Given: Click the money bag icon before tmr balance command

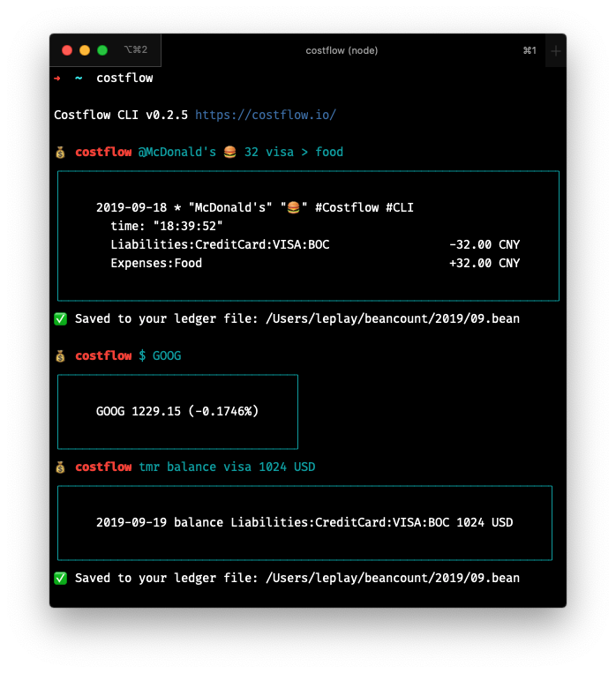Looking at the screenshot, I should pos(60,467).
